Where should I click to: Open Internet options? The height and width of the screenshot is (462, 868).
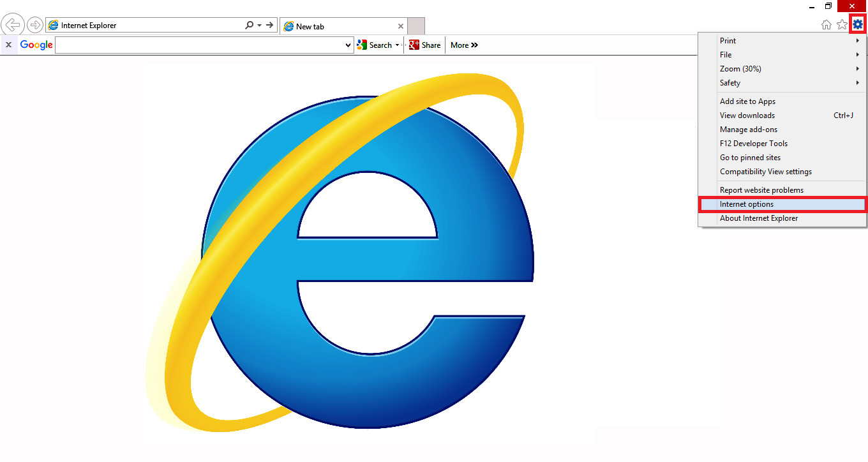click(x=782, y=204)
